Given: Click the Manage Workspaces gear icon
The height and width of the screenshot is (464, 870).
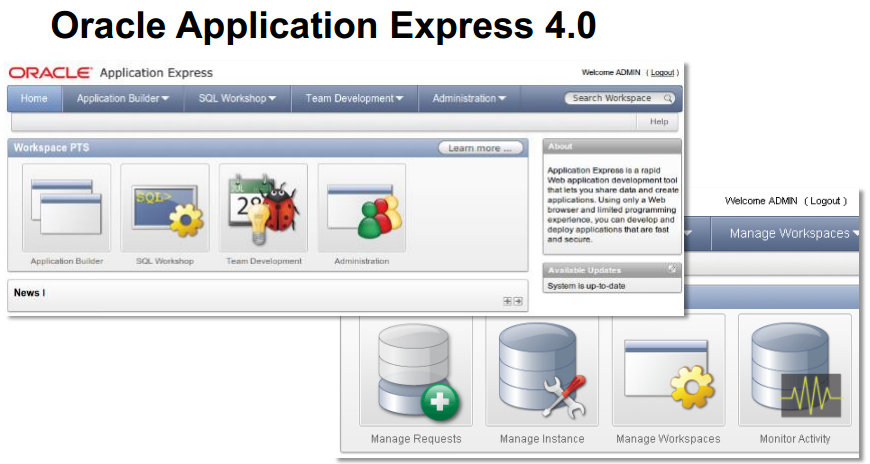Looking at the screenshot, I should pyautogui.click(x=669, y=371).
